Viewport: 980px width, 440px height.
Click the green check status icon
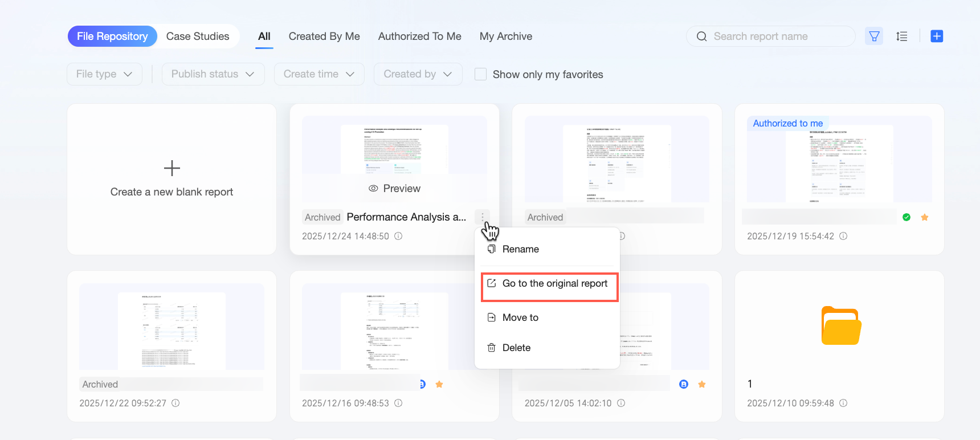tap(906, 217)
